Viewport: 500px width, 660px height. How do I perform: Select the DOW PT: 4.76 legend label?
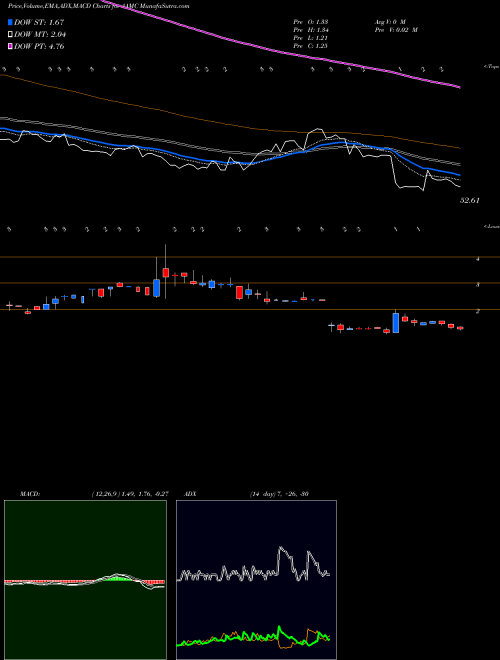pyautogui.click(x=39, y=46)
